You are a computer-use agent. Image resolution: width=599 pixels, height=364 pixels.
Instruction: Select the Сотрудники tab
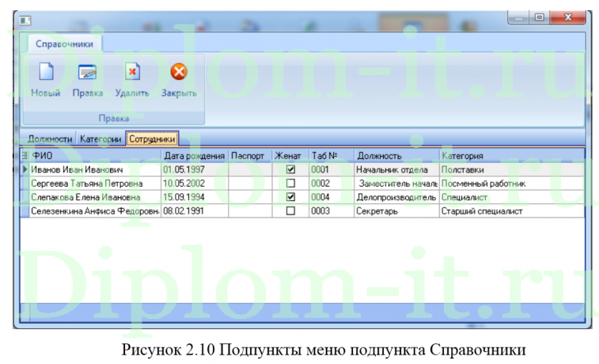pyautogui.click(x=152, y=139)
